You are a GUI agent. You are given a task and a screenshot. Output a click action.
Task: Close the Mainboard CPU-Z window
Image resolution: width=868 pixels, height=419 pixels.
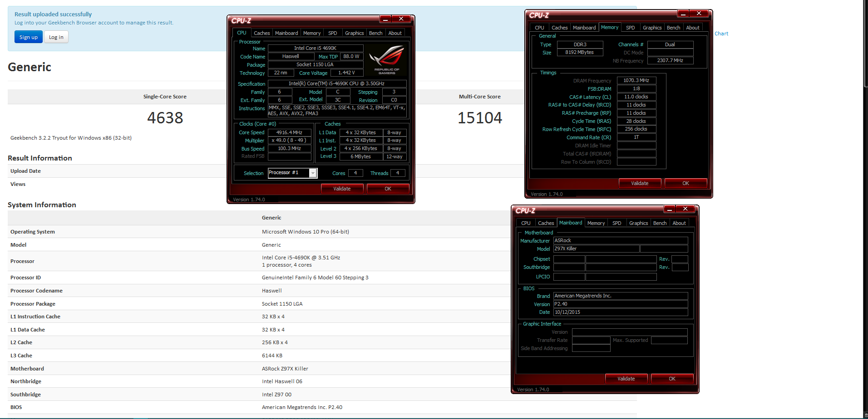686,209
